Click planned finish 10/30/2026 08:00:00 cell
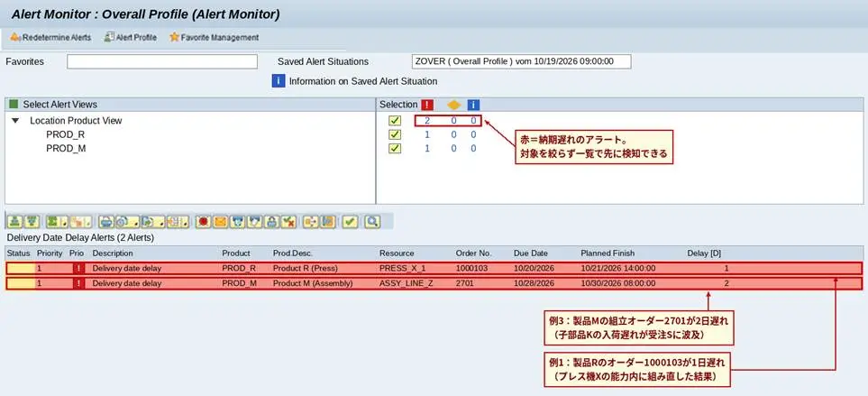 (617, 283)
